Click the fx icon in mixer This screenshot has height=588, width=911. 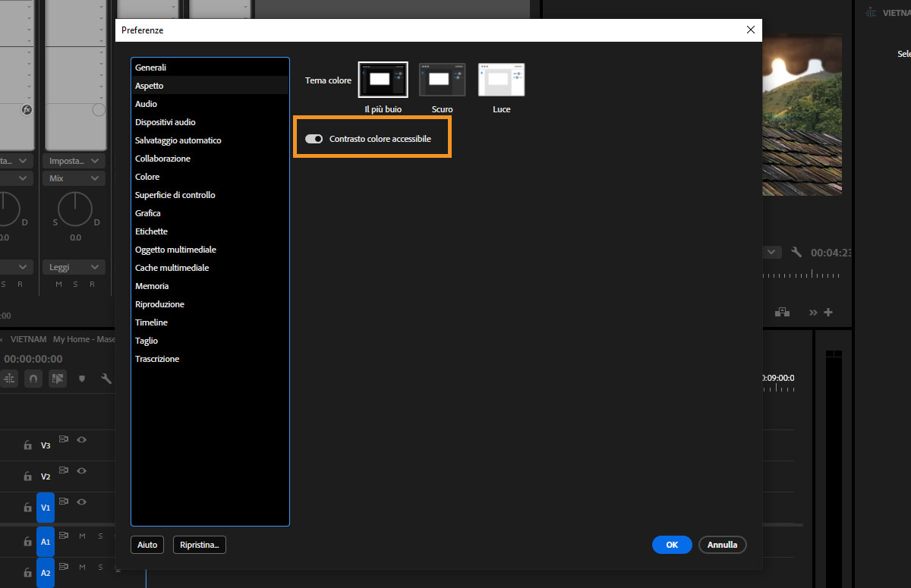pos(27,110)
